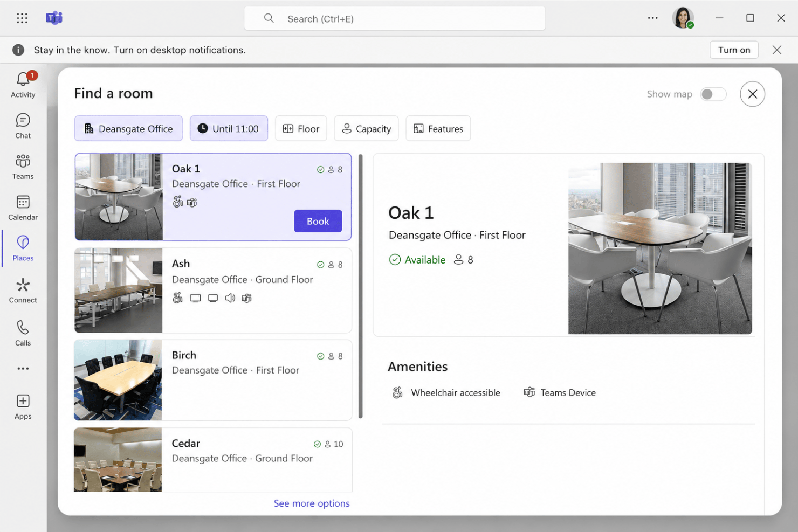This screenshot has height=532, width=798.
Task: Click the Birch room thumbnail
Action: [x=118, y=380]
